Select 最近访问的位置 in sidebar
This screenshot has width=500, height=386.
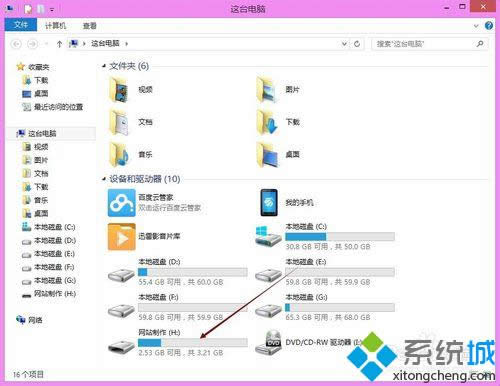[52, 107]
